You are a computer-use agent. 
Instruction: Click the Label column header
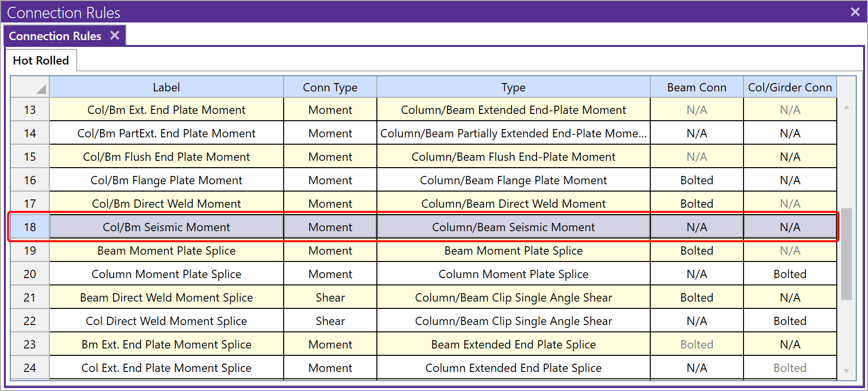(166, 87)
